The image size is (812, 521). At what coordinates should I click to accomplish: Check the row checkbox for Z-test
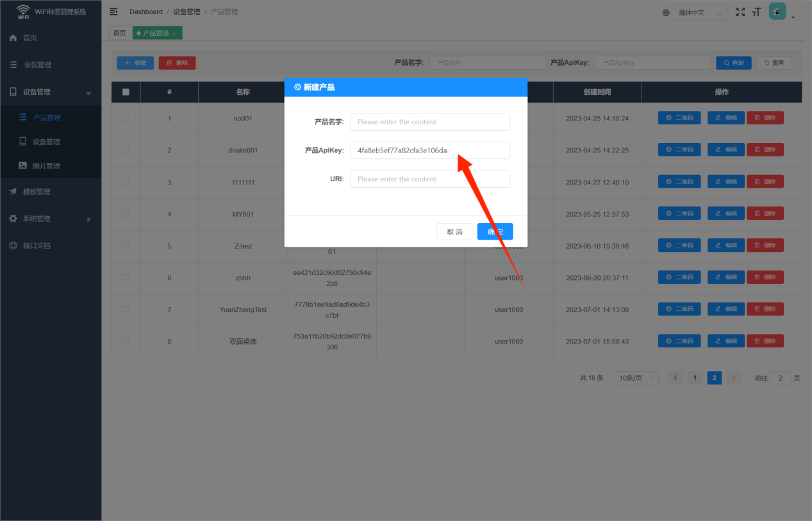[x=125, y=246]
